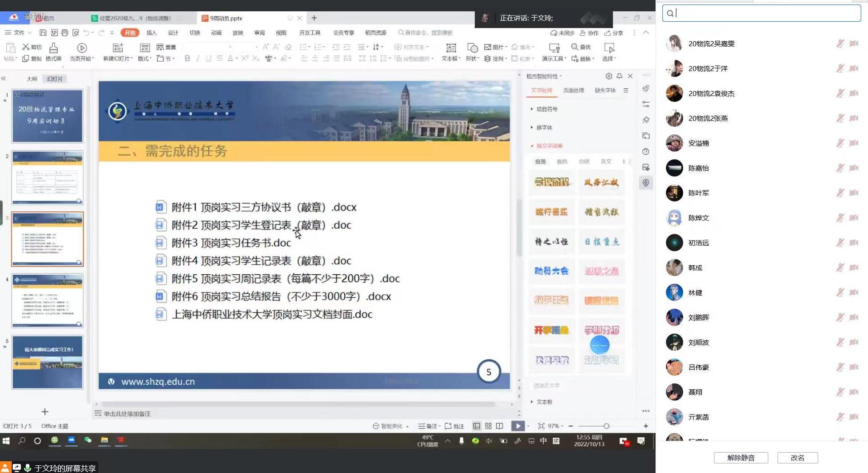Start slideshow from current slide (当页开始)
This screenshot has height=473, width=868.
pyautogui.click(x=82, y=48)
